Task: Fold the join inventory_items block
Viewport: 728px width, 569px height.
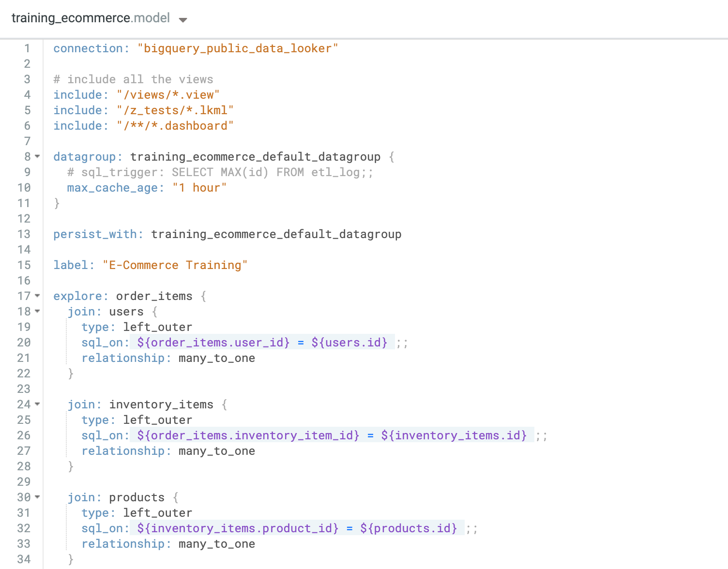Action: 37,404
